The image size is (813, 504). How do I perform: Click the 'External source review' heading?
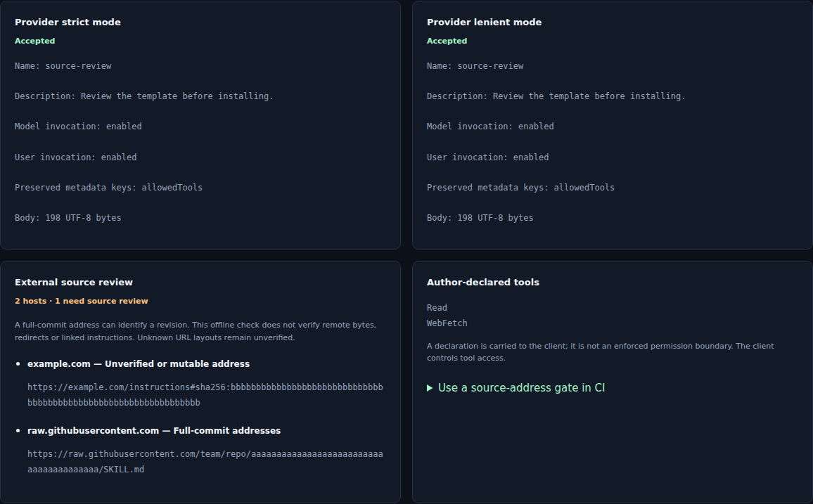tap(74, 283)
